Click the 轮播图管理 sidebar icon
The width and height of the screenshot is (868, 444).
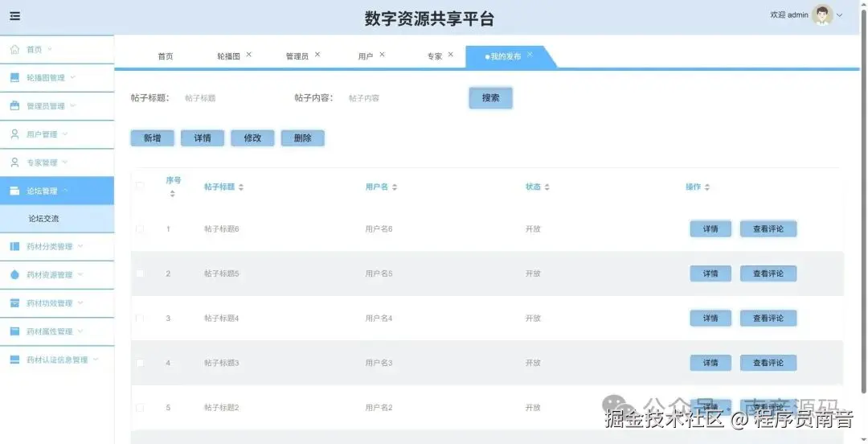(15, 77)
